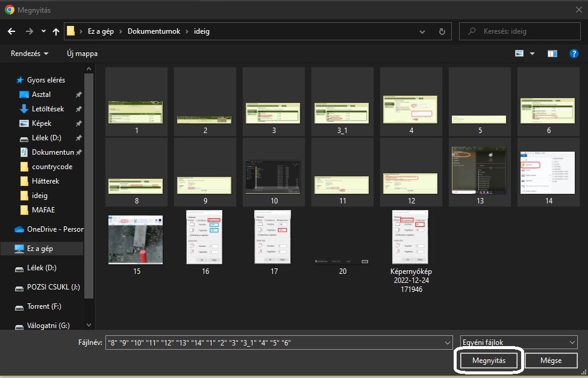The image size is (588, 378).
Task: Open ideig folder in sidebar
Action: [39, 196]
